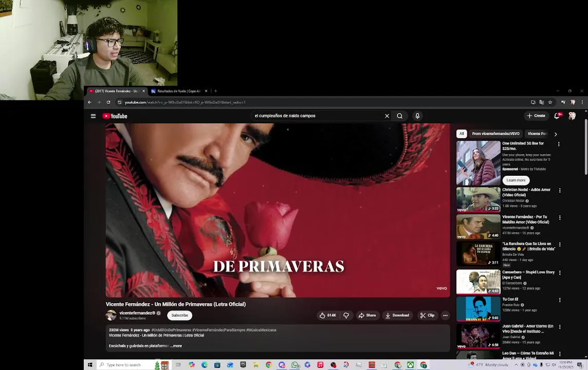The width and height of the screenshot is (588, 370).
Task: Open Chrome profile avatar in toolbar
Action: pyautogui.click(x=573, y=102)
